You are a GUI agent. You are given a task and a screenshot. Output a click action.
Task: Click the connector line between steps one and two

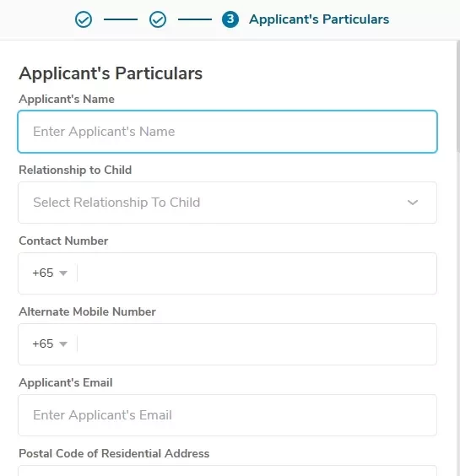(x=121, y=19)
